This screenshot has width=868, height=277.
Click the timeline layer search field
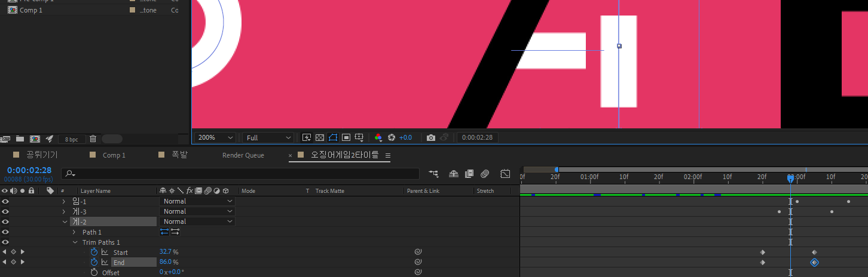[240, 174]
